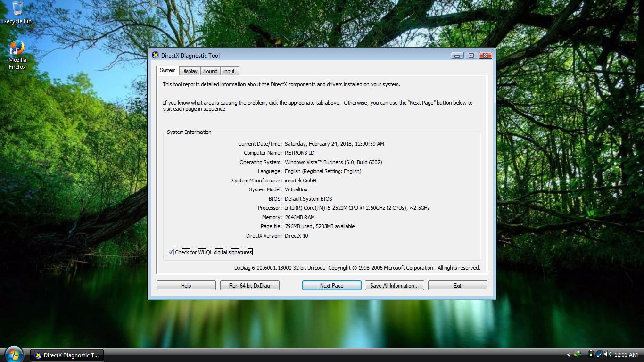Image resolution: width=644 pixels, height=362 pixels.
Task: Toggle Check for WHQL digital signatures
Action: [171, 252]
